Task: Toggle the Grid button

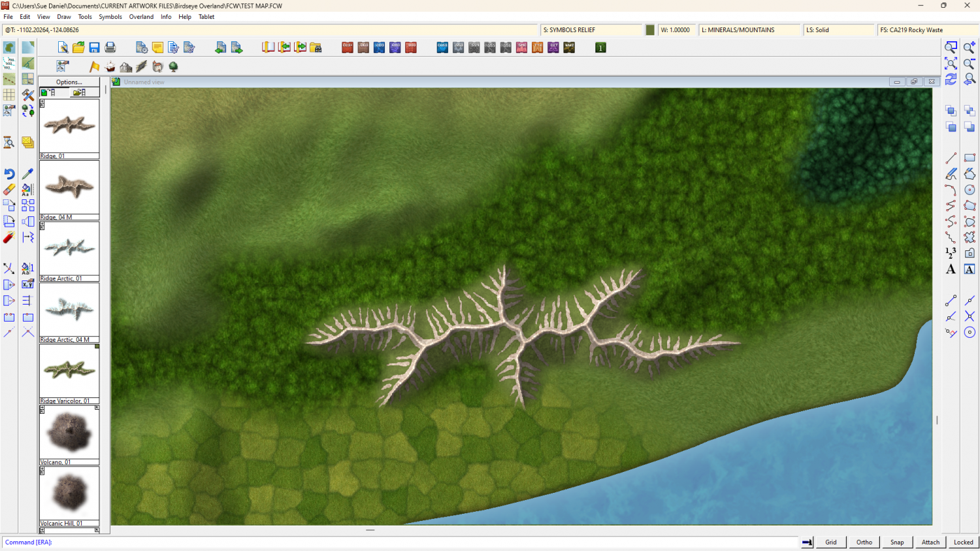Action: [x=830, y=542]
